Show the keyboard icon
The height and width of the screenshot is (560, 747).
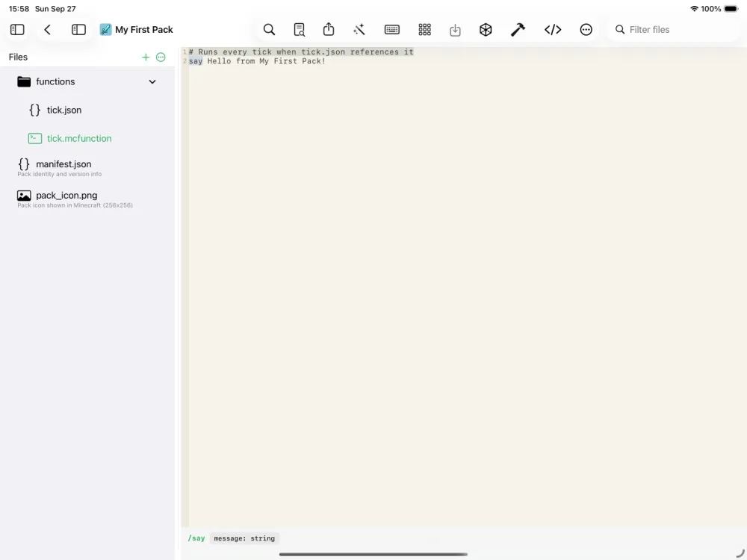pos(392,30)
